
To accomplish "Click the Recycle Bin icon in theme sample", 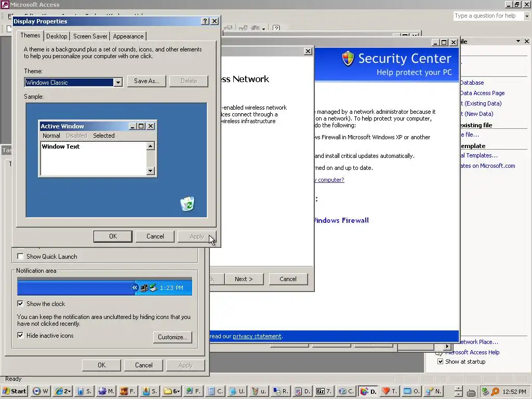I will (x=187, y=204).
